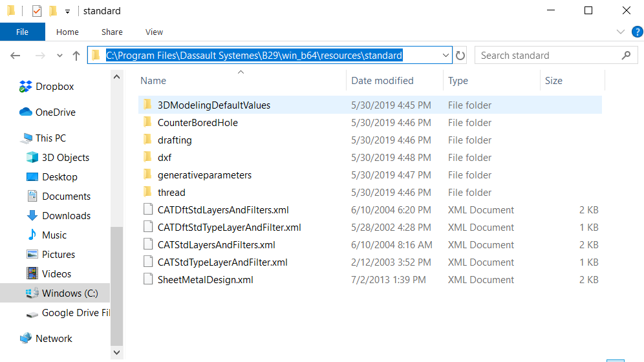The image size is (644, 362).
Task: Click the Forward navigation arrow
Action: point(40,56)
